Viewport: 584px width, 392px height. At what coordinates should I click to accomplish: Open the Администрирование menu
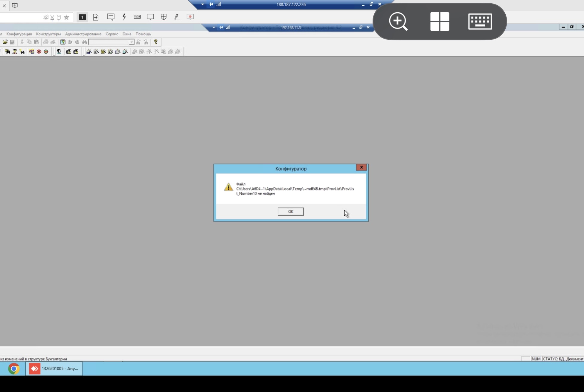83,34
